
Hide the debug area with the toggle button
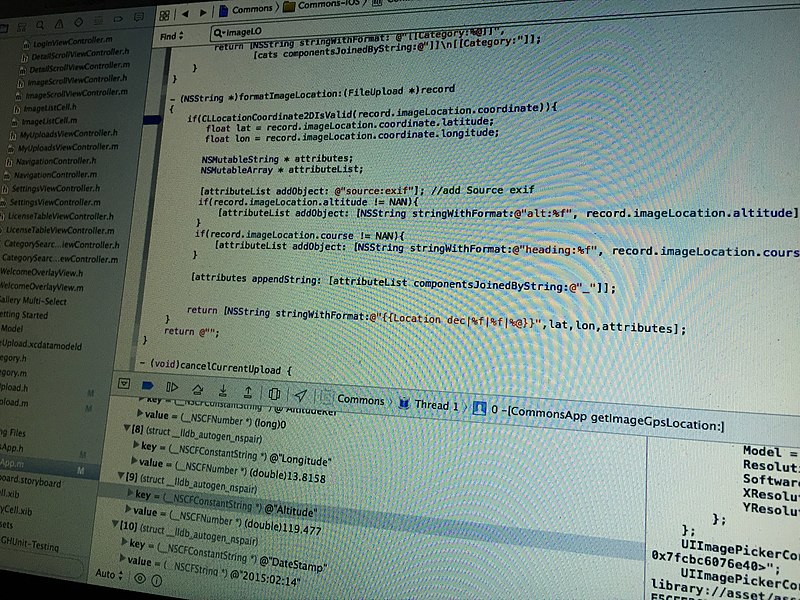pyautogui.click(x=124, y=383)
